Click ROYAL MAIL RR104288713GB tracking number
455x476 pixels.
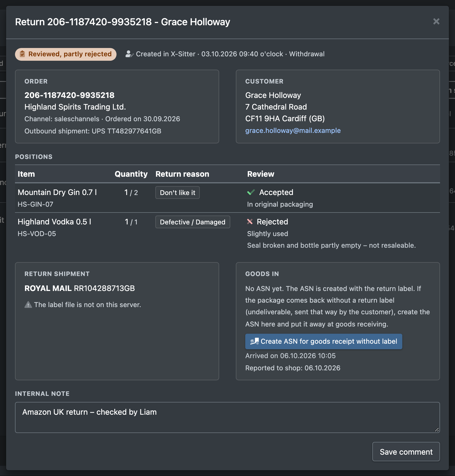(80, 288)
